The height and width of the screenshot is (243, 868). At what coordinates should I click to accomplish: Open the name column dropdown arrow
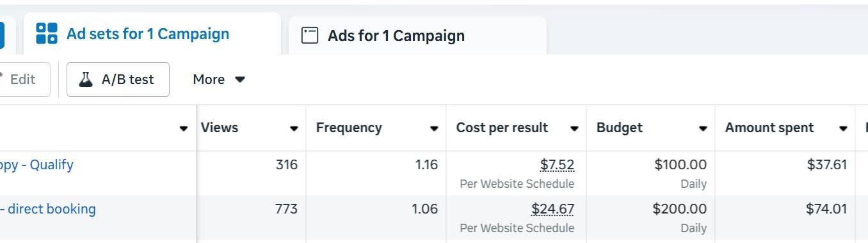(184, 128)
